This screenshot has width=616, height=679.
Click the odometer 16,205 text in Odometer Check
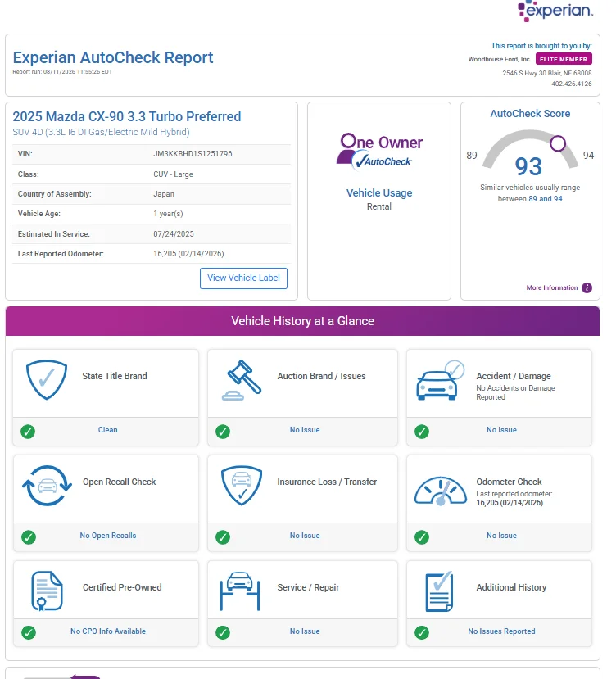click(x=510, y=503)
